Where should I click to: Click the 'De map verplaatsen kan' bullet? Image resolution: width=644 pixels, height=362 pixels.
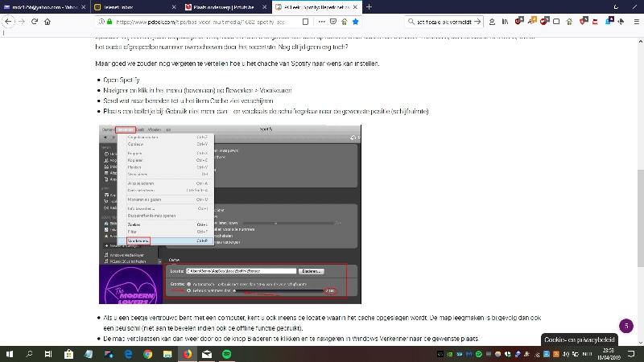pyautogui.click(x=291, y=339)
